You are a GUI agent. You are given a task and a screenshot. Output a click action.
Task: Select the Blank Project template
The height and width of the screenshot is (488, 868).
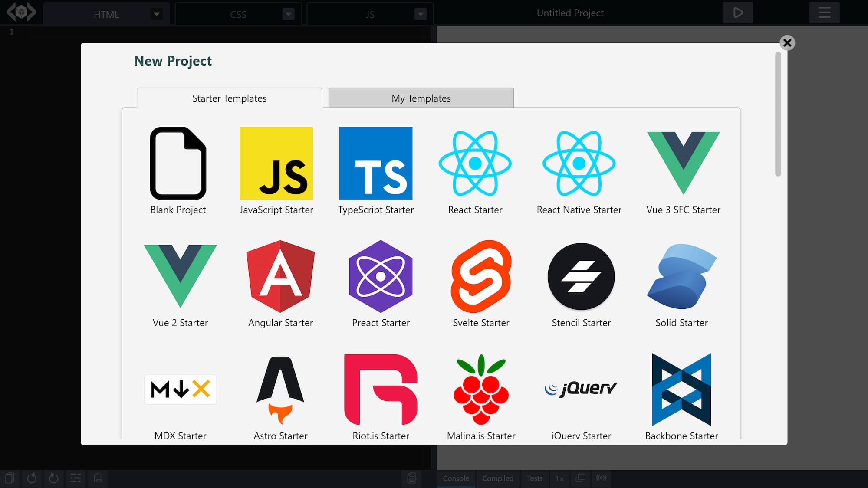coord(178,164)
